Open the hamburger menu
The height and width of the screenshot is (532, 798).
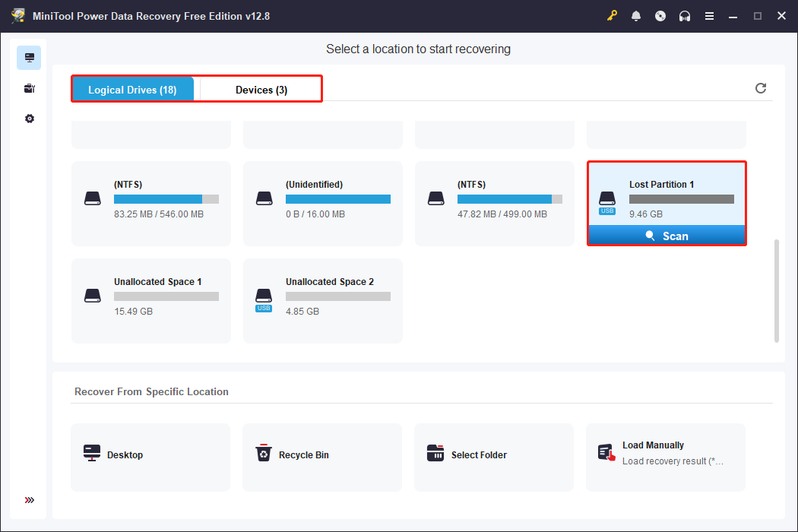click(709, 15)
